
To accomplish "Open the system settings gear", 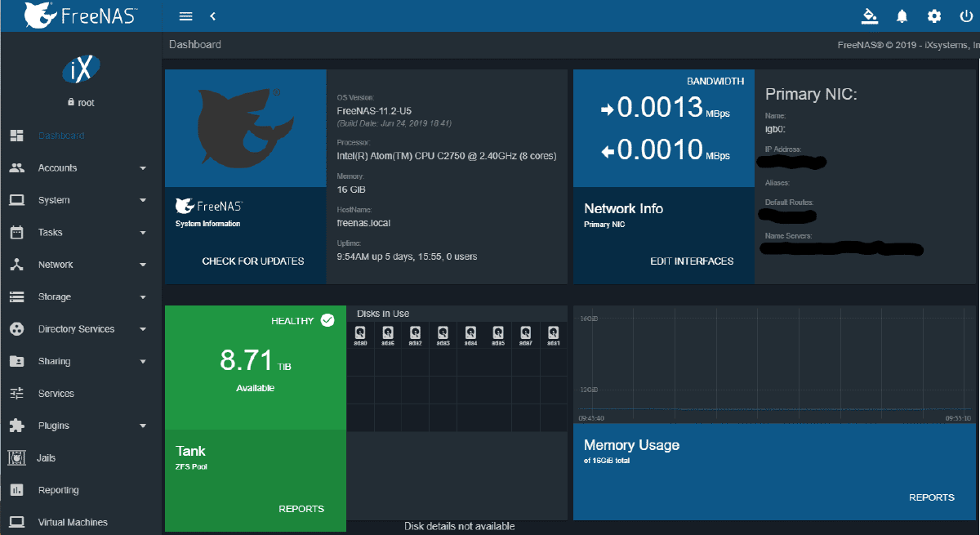I will tap(933, 16).
